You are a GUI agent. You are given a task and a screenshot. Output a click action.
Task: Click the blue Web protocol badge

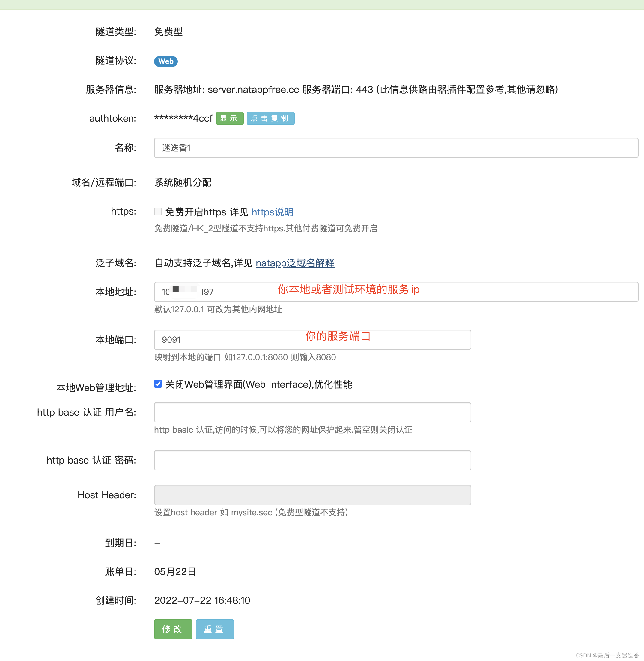tap(166, 61)
